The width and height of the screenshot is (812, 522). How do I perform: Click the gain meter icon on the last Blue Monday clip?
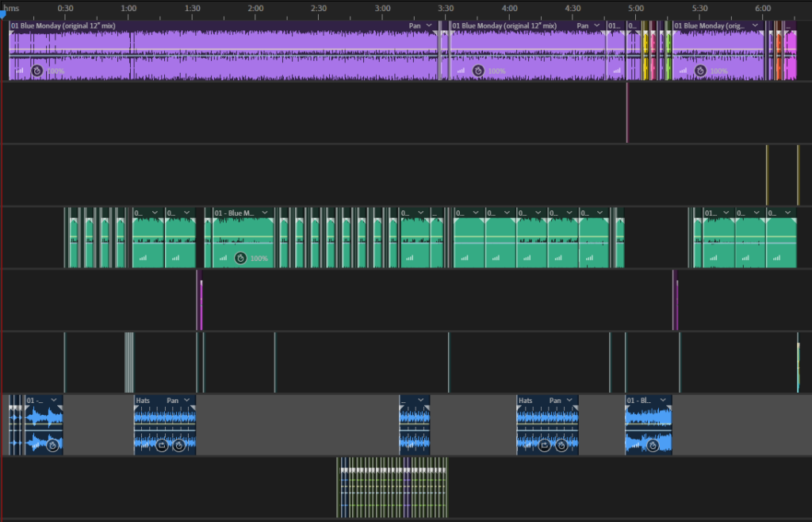[683, 71]
